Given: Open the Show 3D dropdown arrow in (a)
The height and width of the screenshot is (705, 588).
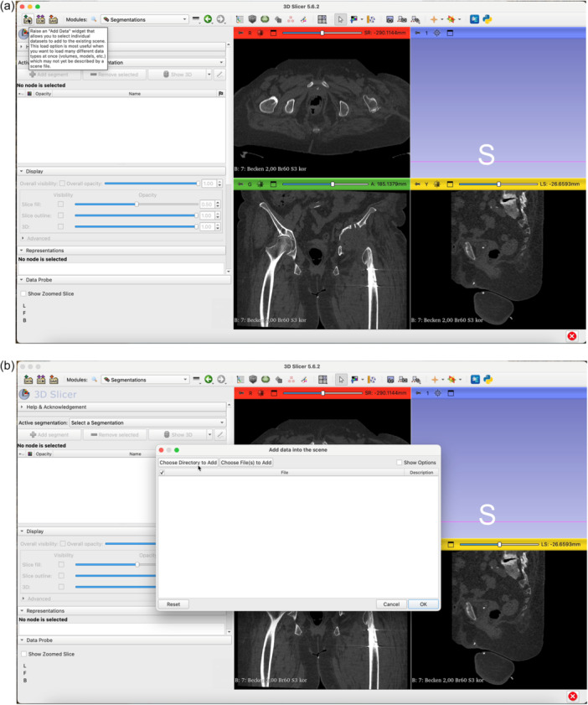Looking at the screenshot, I should [x=209, y=75].
